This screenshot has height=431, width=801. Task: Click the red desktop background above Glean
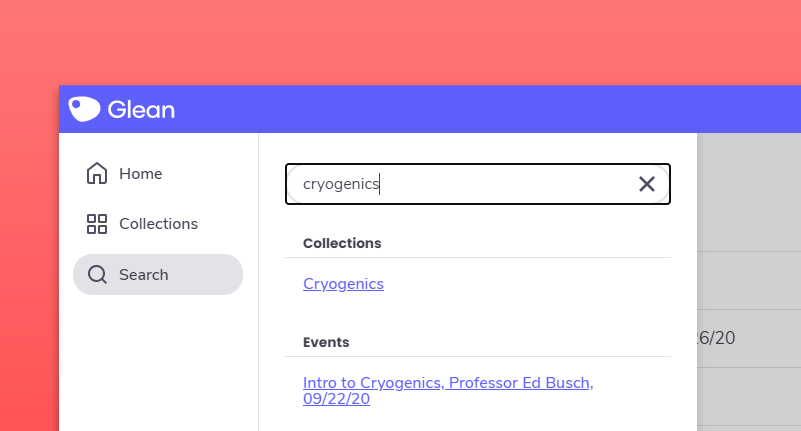pyautogui.click(x=400, y=40)
